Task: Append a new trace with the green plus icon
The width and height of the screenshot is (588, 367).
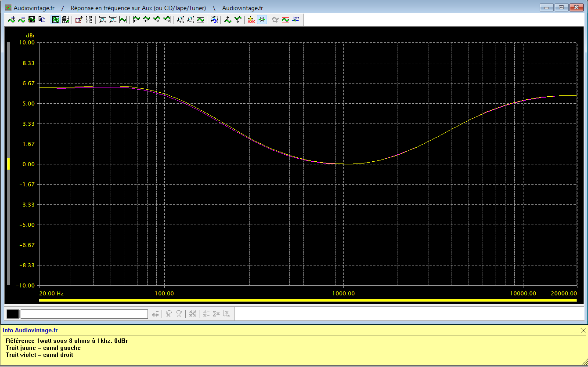Action: click(11, 19)
